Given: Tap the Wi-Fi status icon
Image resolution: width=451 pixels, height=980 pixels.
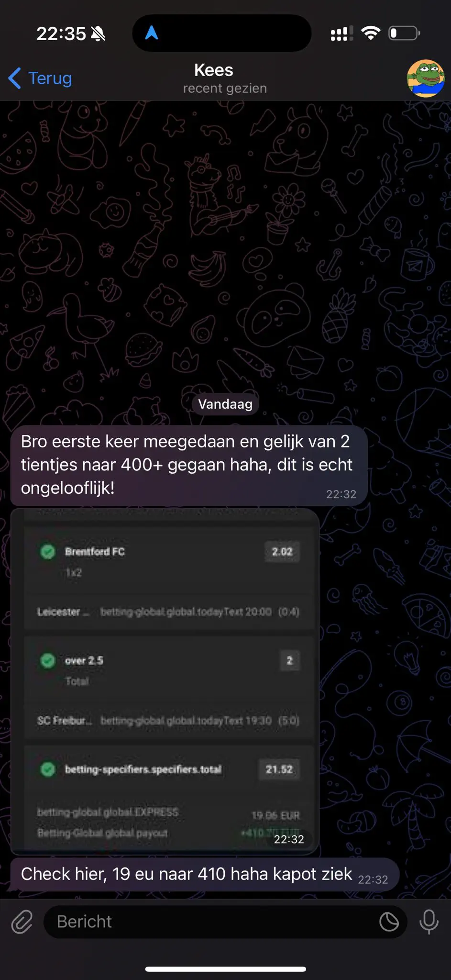Looking at the screenshot, I should click(371, 33).
